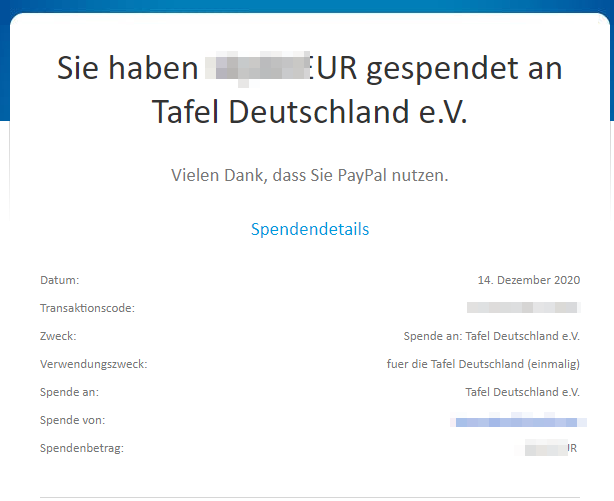
Task: Click the Verwendungszweck: label
Action: coord(94,364)
